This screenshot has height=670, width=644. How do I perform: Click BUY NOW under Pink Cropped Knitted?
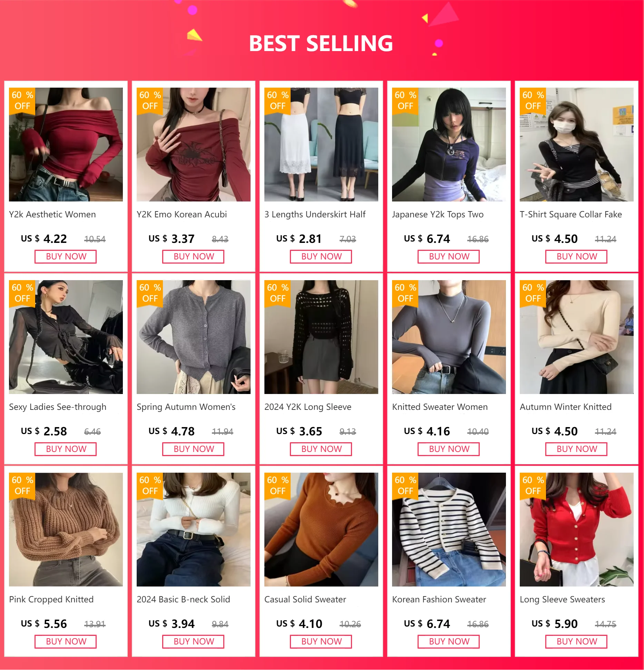click(x=66, y=641)
